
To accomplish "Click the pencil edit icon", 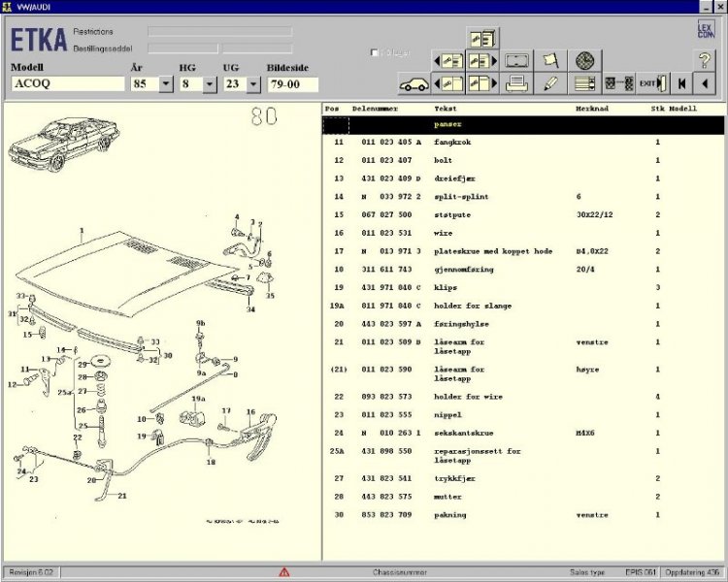I will click(x=550, y=84).
